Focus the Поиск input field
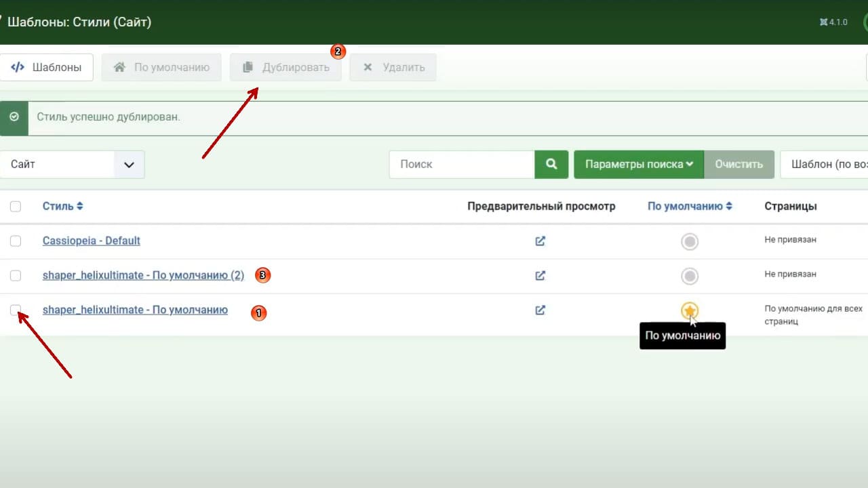The height and width of the screenshot is (488, 868). coord(462,164)
